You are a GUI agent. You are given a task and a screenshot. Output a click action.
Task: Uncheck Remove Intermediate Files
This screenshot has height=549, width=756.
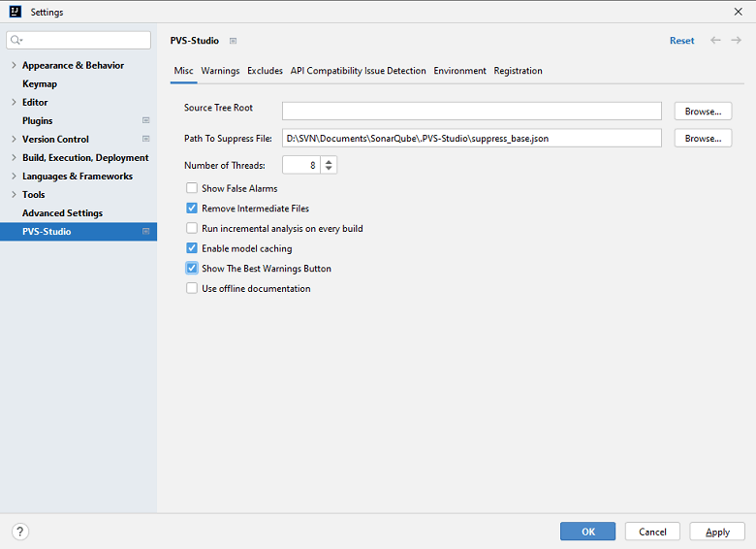pos(192,209)
